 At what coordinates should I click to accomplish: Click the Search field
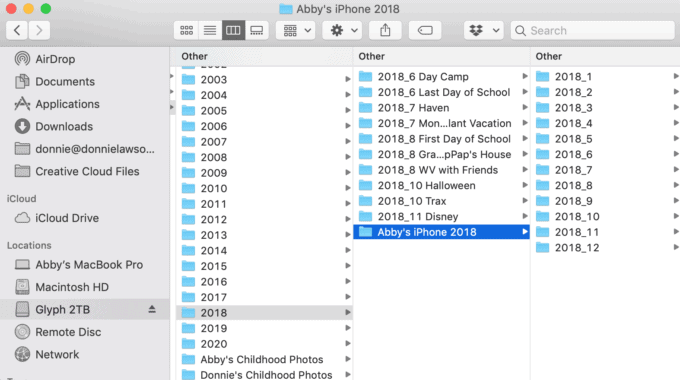pyautogui.click(x=592, y=30)
